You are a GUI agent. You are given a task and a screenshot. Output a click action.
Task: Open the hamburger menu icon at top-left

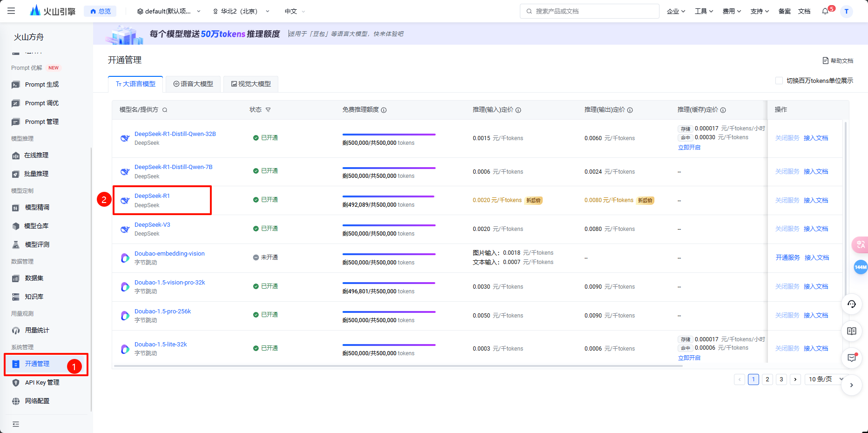[11, 11]
